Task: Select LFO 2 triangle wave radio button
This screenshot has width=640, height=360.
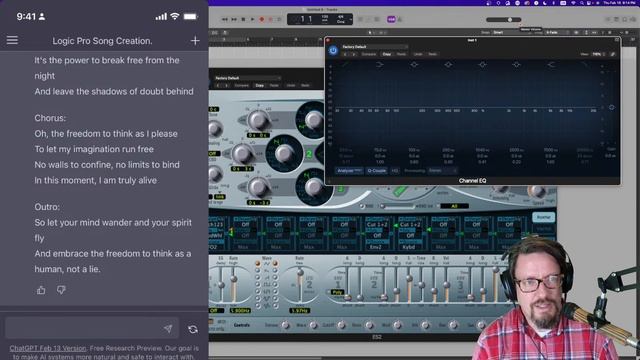Action: point(275,263)
